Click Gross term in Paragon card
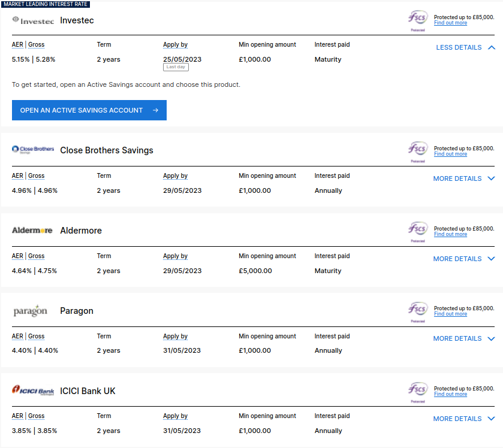Screen dimensions: 503x448 pos(36,336)
